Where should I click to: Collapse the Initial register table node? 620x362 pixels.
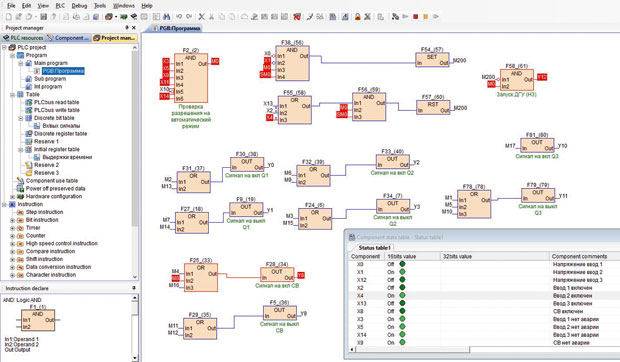tap(21, 149)
